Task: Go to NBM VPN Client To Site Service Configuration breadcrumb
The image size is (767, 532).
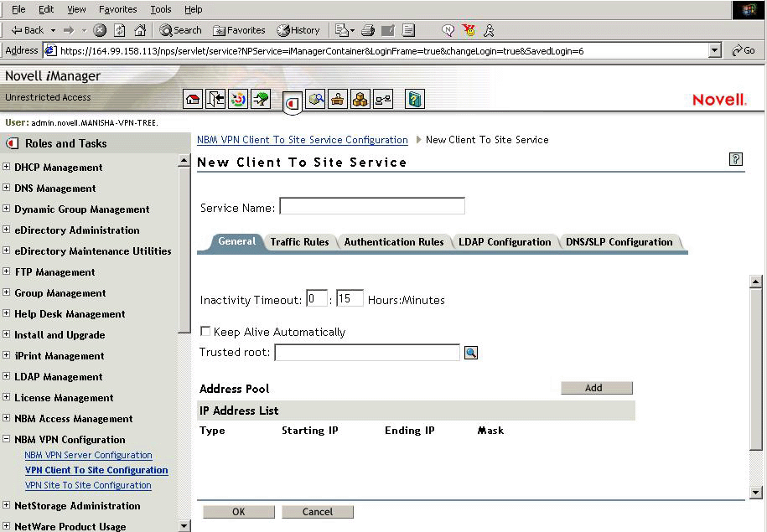Action: click(303, 140)
